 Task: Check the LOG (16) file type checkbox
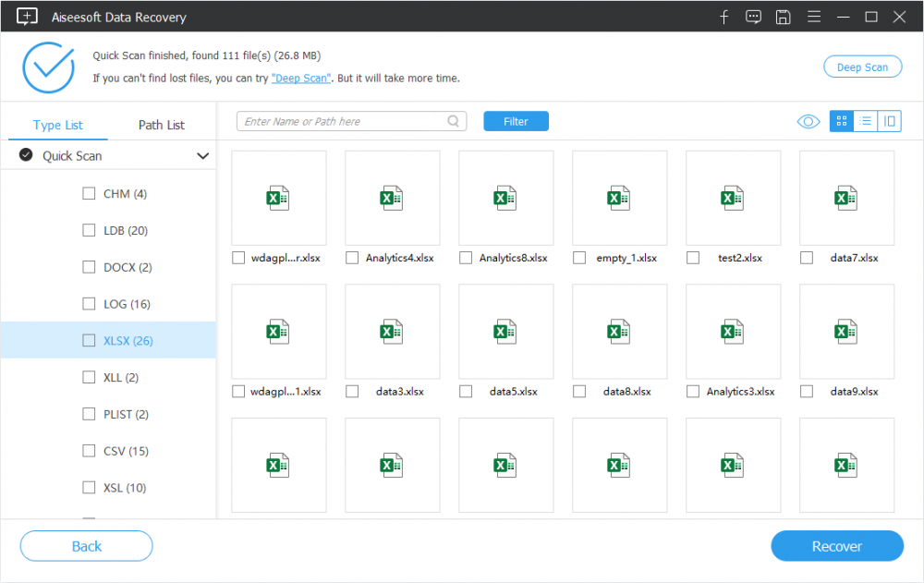click(x=89, y=304)
